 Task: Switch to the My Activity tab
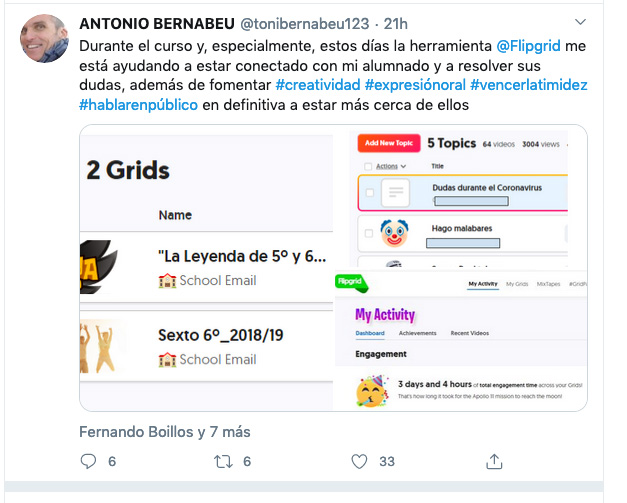483,284
